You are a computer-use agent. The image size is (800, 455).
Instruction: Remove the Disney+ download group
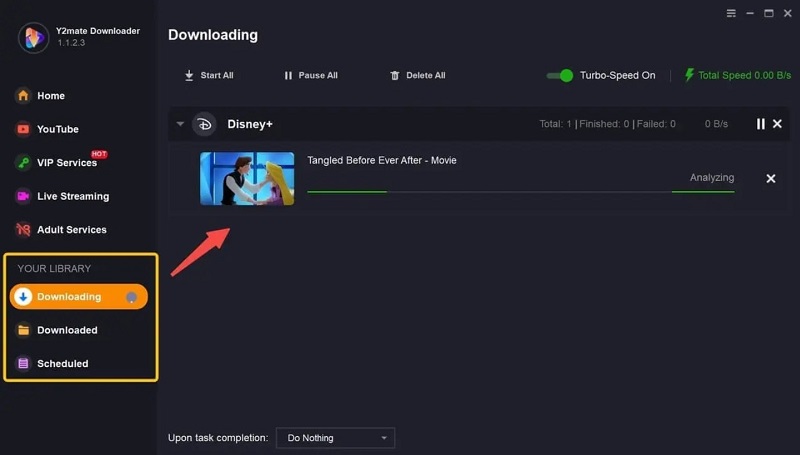click(x=777, y=124)
